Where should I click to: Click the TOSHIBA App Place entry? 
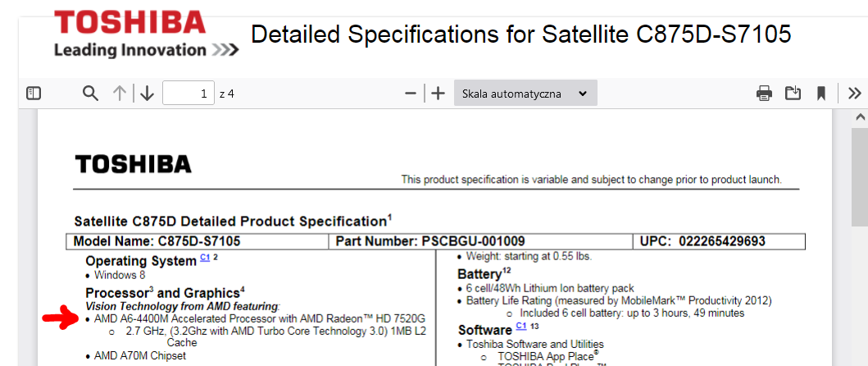point(548,355)
